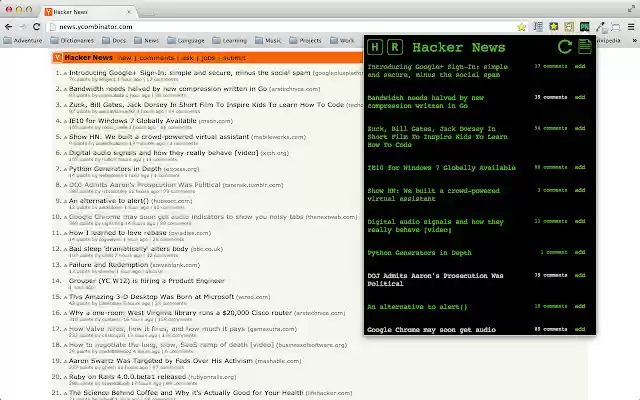Screen dimensions: 640x400
Task: Click the black-square star extension icon
Action: pos(553,27)
